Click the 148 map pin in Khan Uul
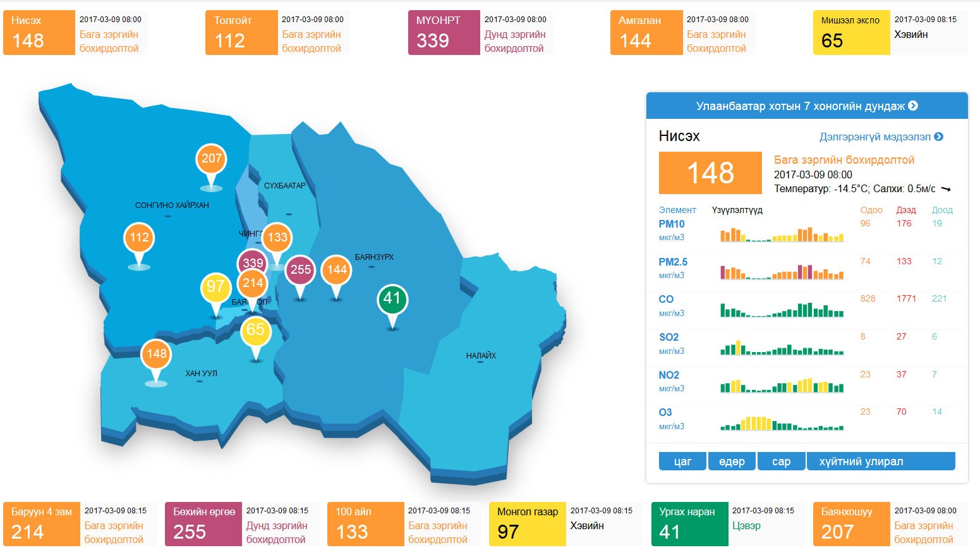Image resolution: width=980 pixels, height=550 pixels. [x=156, y=354]
